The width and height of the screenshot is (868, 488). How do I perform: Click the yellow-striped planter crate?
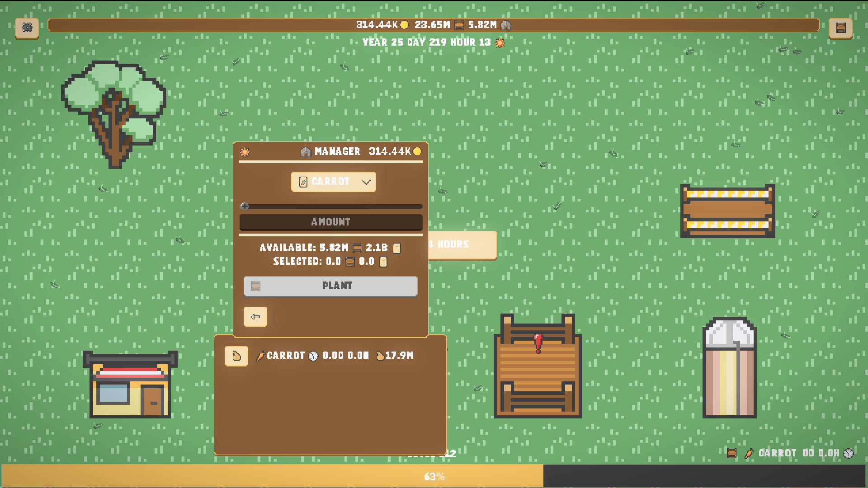point(727,211)
